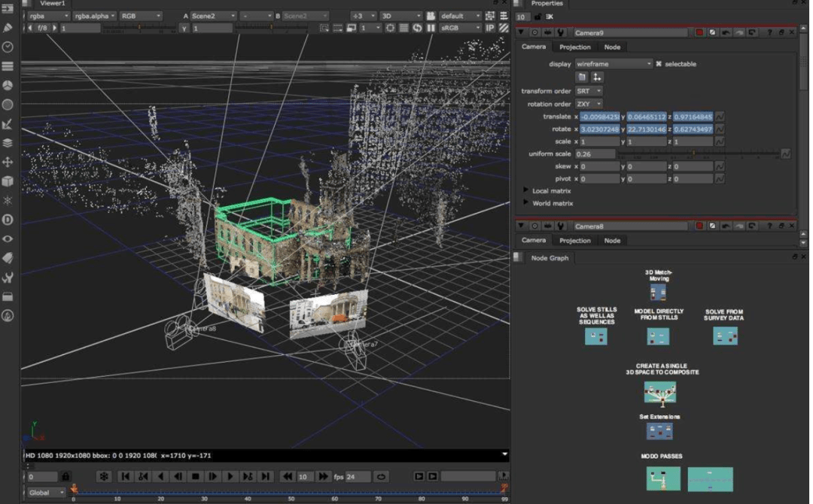Open the Node tab of Camera9
The height and width of the screenshot is (504, 813).
pos(612,47)
